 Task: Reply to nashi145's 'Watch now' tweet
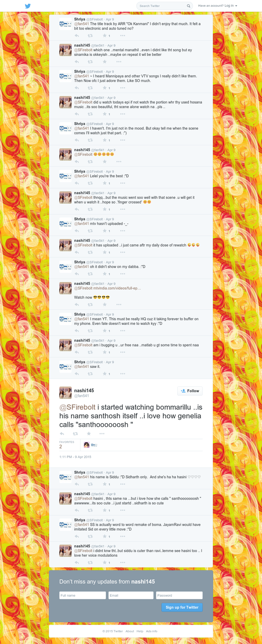pyautogui.click(x=77, y=305)
